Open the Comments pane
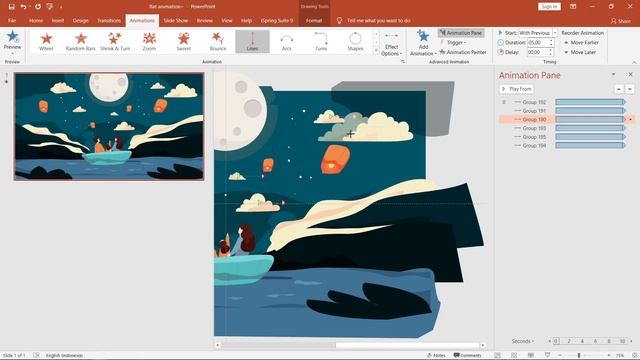Screen dimensions: 640x360 tap(468, 355)
